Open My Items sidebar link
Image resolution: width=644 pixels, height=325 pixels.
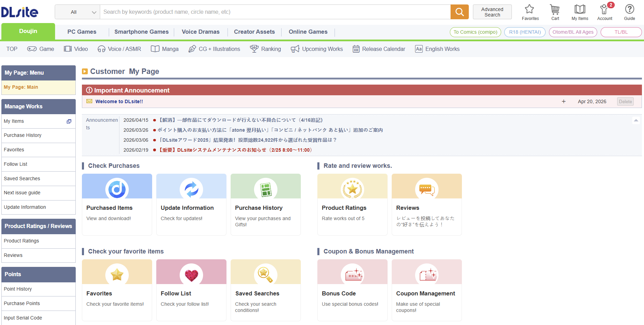(39, 121)
